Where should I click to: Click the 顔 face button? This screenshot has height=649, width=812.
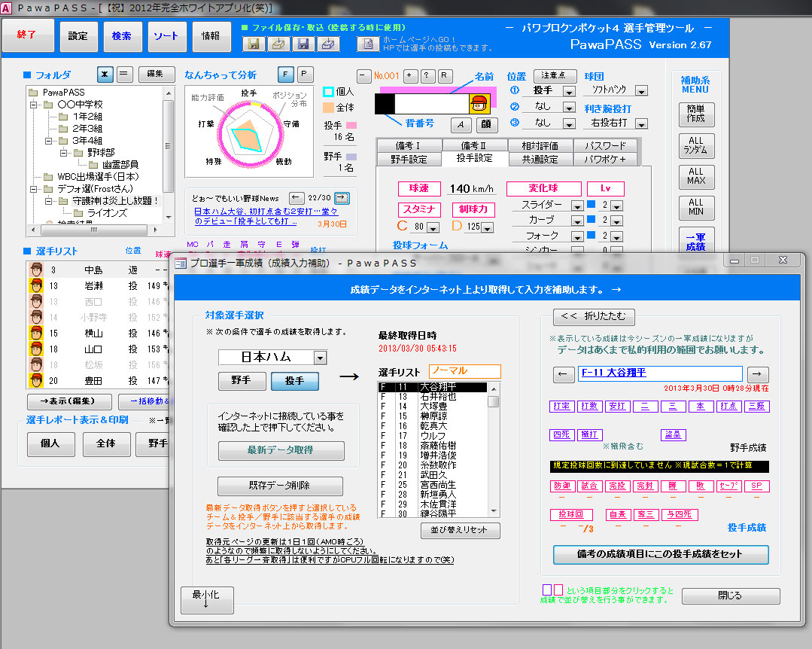tap(486, 124)
